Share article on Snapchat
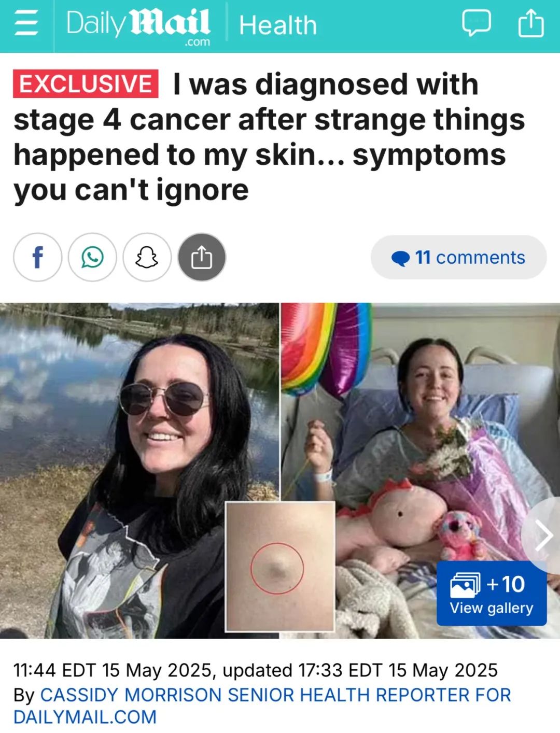 (147, 257)
